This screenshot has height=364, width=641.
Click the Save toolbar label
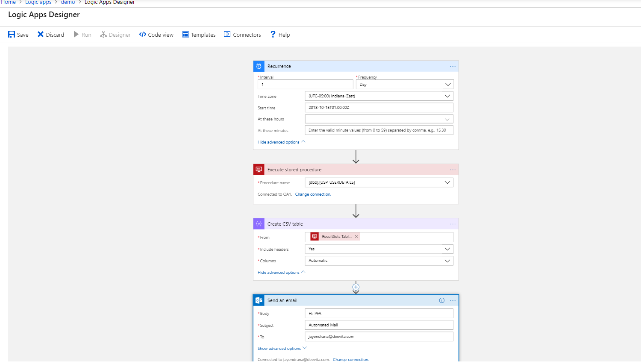point(23,35)
